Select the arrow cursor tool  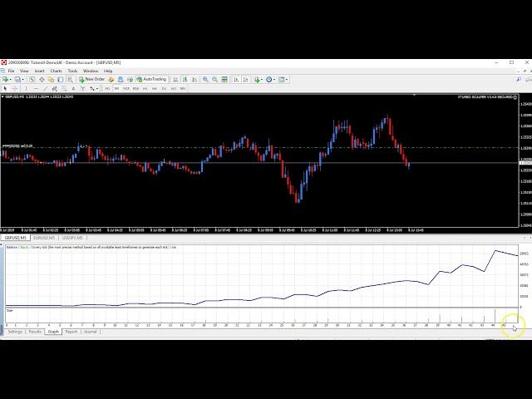pos(5,88)
